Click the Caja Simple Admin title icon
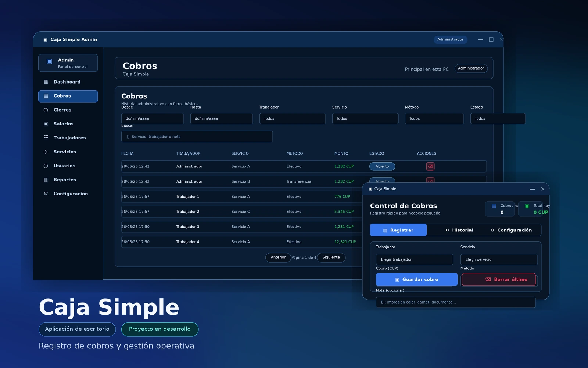Viewport: 588px width, 368px height. click(46, 40)
